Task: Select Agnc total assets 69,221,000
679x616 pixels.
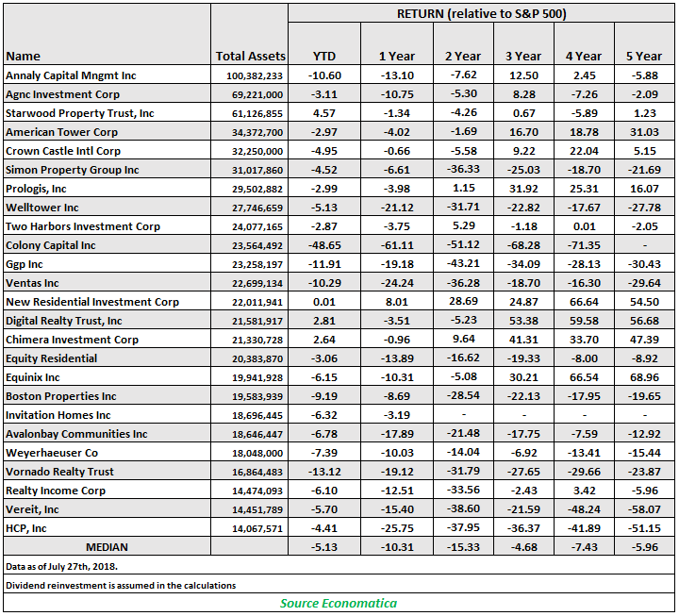Action: 257,95
